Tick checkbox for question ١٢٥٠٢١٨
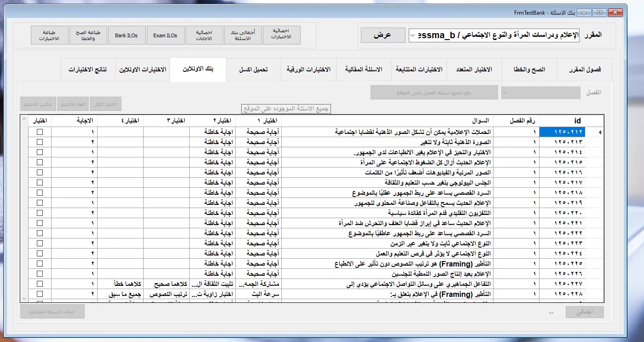 coord(40,193)
